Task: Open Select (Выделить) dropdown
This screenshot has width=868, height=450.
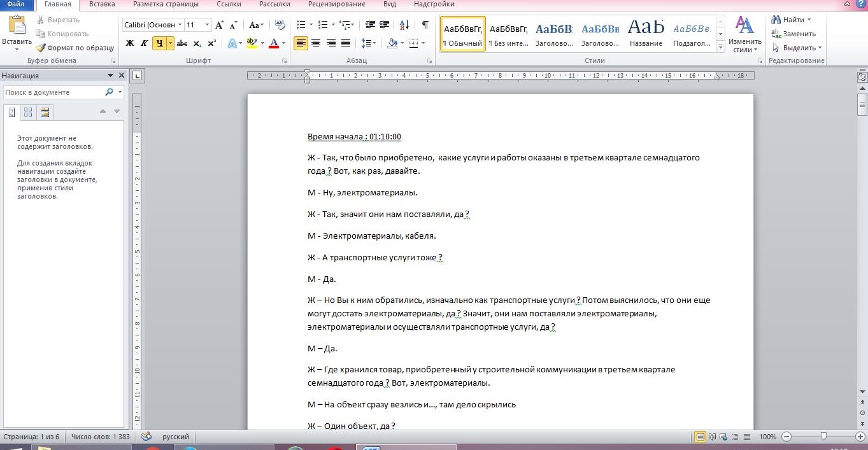Action: point(797,48)
